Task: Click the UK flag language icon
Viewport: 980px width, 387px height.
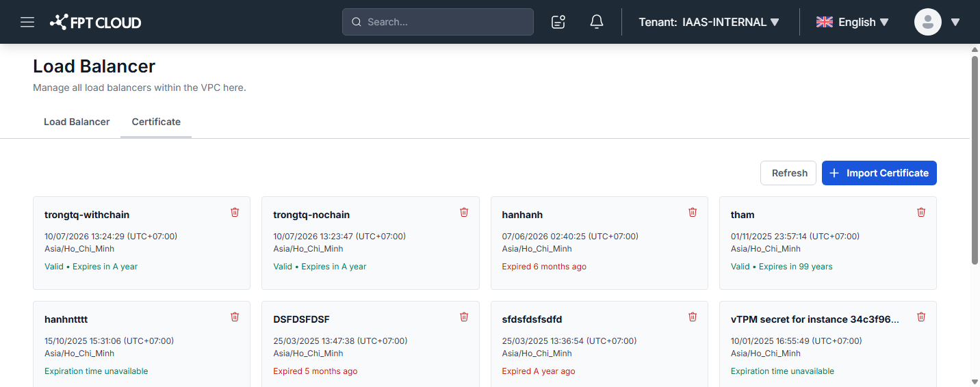Action: coord(825,22)
